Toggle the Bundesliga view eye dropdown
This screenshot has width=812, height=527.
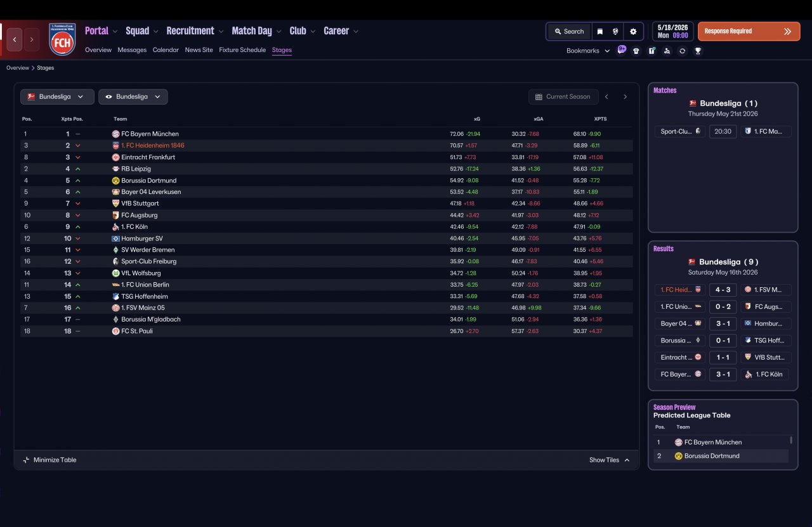coord(133,96)
